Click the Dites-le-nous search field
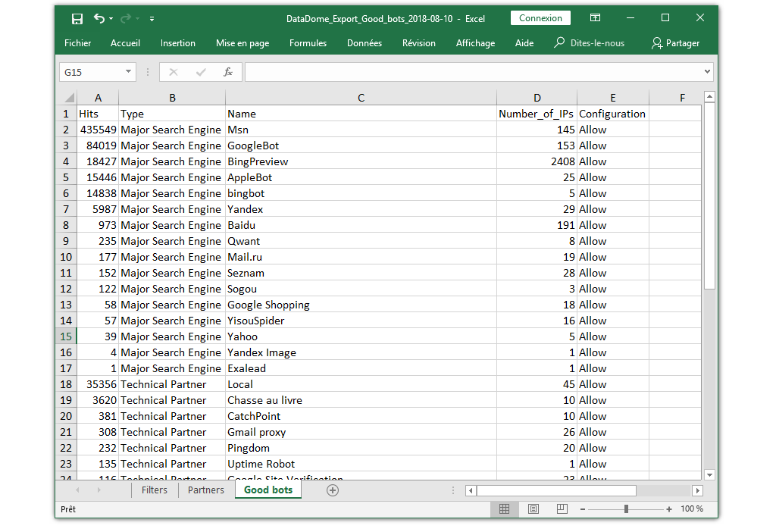The image size is (776, 532). (596, 43)
